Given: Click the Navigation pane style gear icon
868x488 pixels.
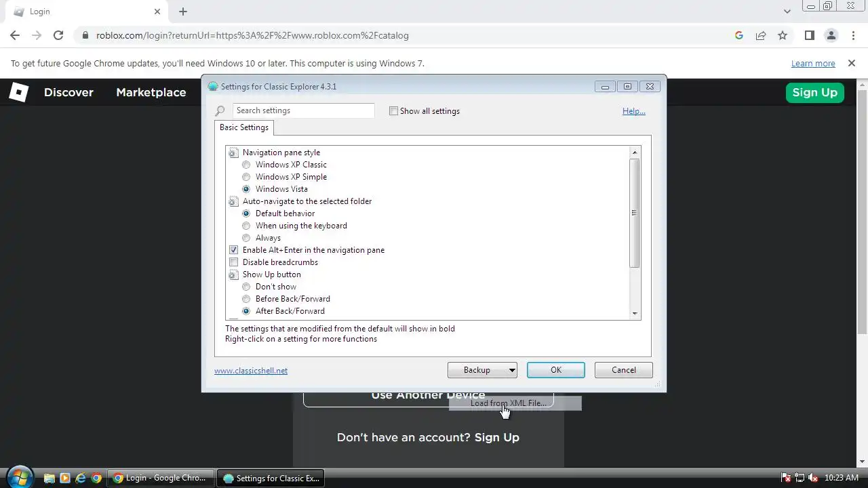Looking at the screenshot, I should 234,152.
